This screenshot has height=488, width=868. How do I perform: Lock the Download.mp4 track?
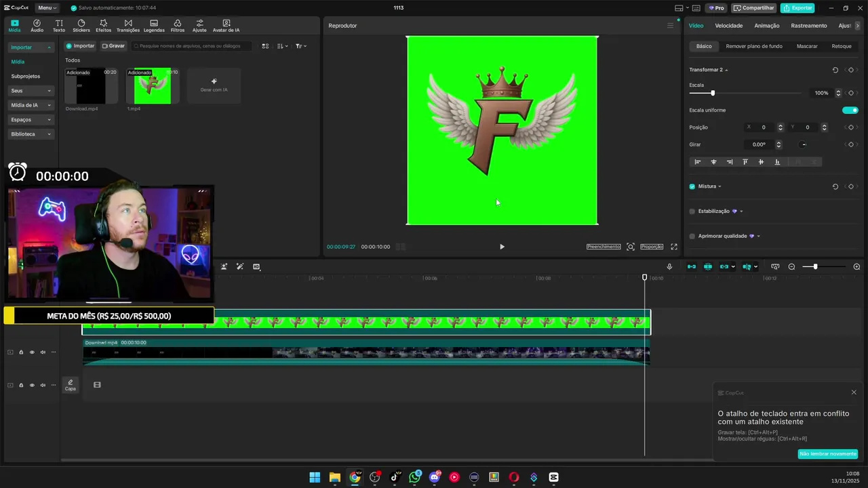coord(21,352)
